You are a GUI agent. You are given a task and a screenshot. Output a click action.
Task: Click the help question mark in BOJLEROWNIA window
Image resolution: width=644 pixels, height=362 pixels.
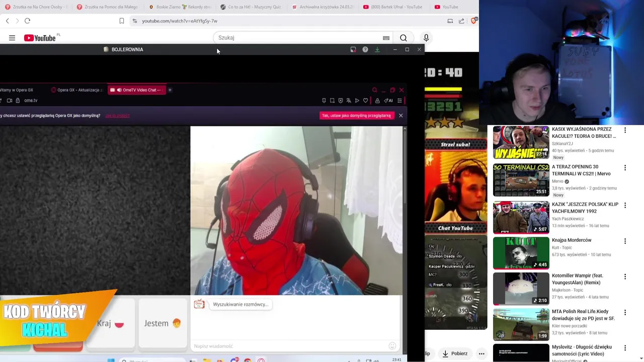pos(365,49)
